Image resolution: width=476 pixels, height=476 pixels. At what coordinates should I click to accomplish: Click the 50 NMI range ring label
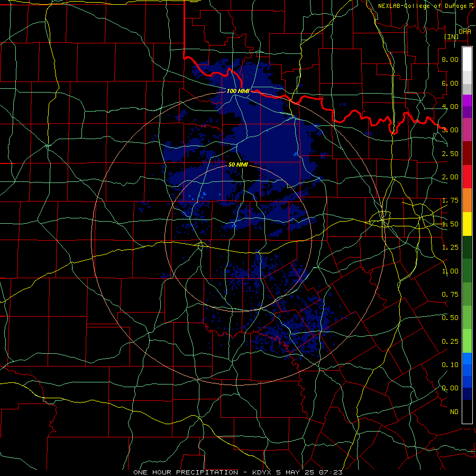click(x=238, y=165)
